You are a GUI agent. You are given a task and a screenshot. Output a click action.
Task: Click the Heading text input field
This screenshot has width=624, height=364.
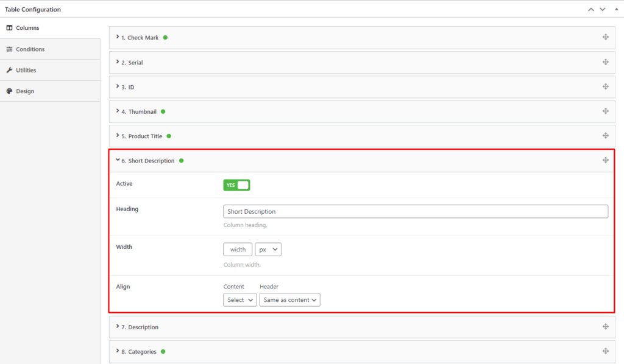point(415,211)
